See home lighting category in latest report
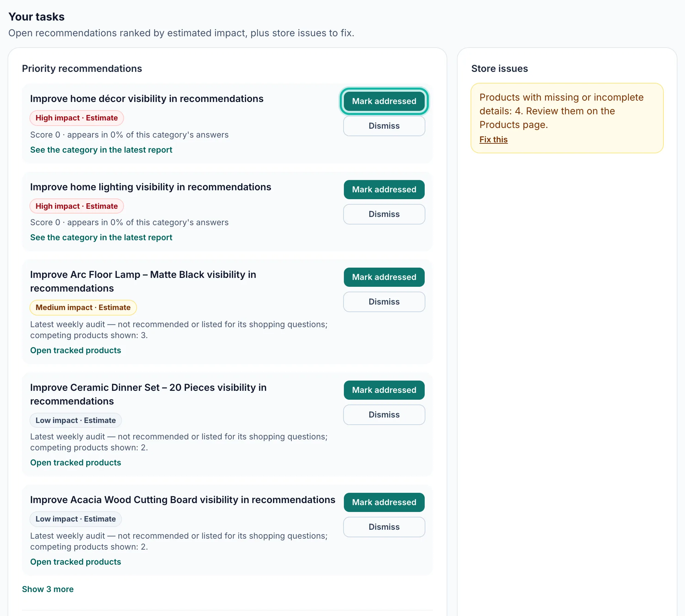The width and height of the screenshot is (685, 616). pyautogui.click(x=101, y=238)
